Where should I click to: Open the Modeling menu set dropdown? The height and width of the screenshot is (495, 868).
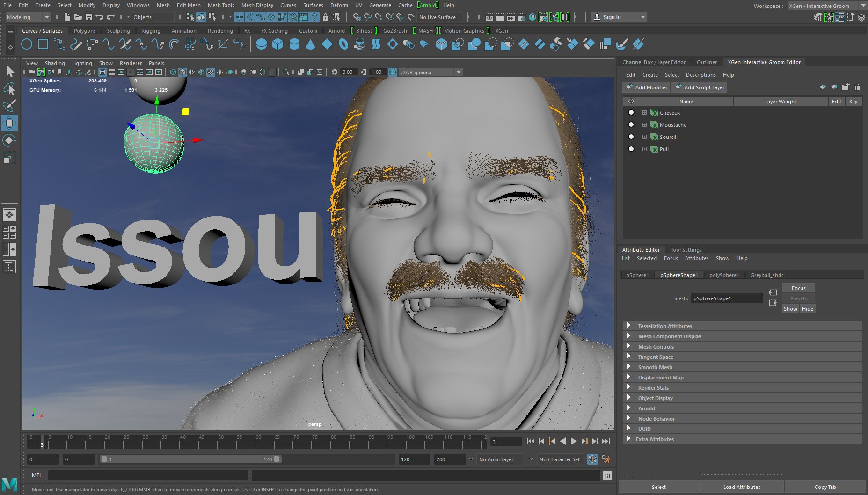[28, 17]
